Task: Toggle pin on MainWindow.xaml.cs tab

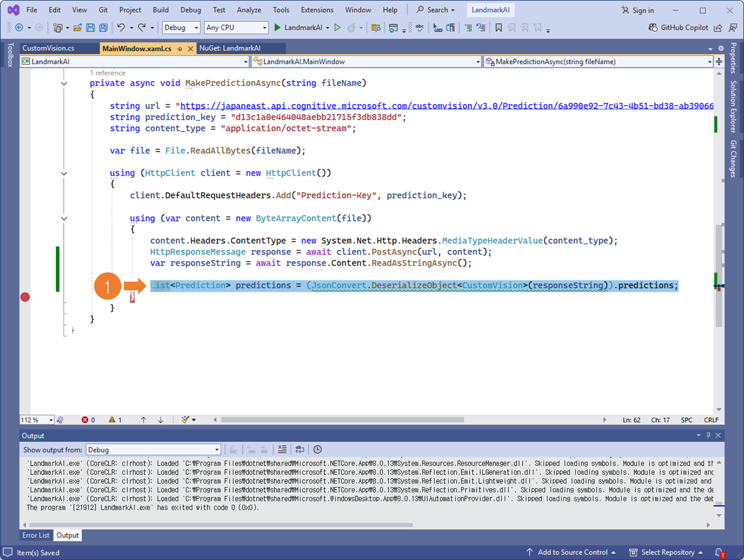Action: tap(180, 49)
